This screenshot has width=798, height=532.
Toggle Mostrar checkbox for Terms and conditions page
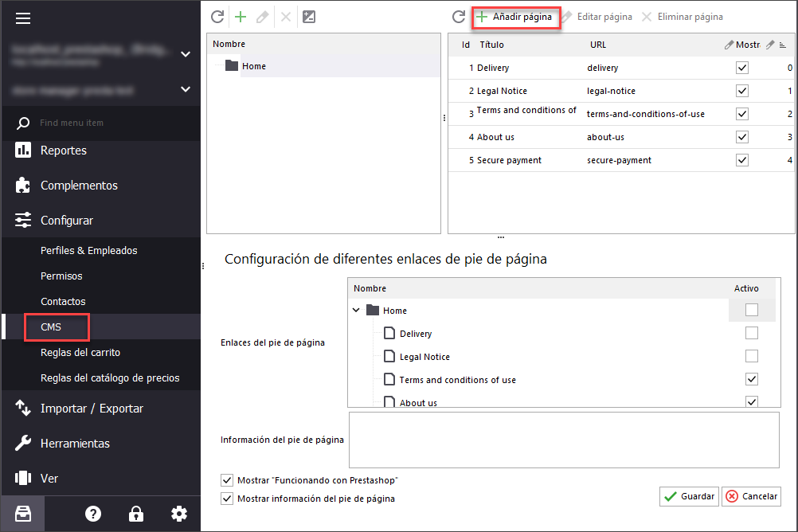point(742,114)
